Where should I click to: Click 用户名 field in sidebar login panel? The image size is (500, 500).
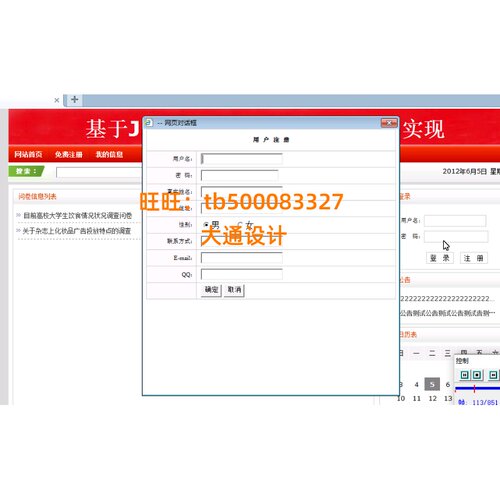coord(455,221)
